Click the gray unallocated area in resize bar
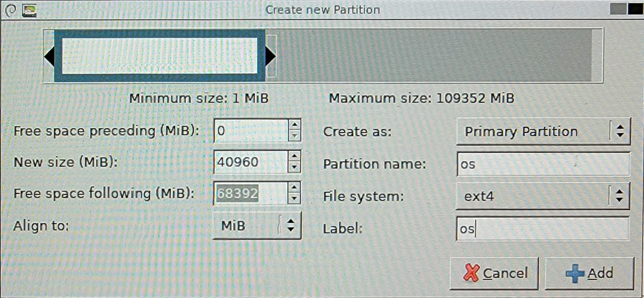 point(434,55)
